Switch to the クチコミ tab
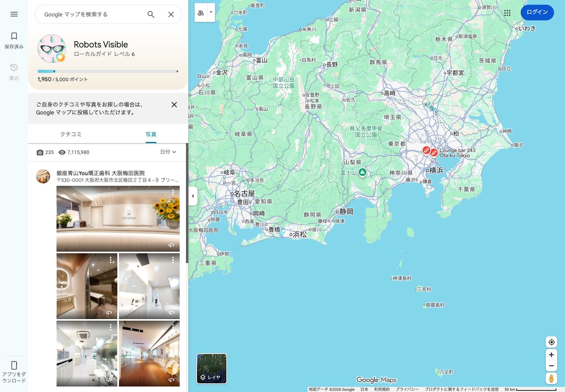The height and width of the screenshot is (392, 565). click(71, 134)
